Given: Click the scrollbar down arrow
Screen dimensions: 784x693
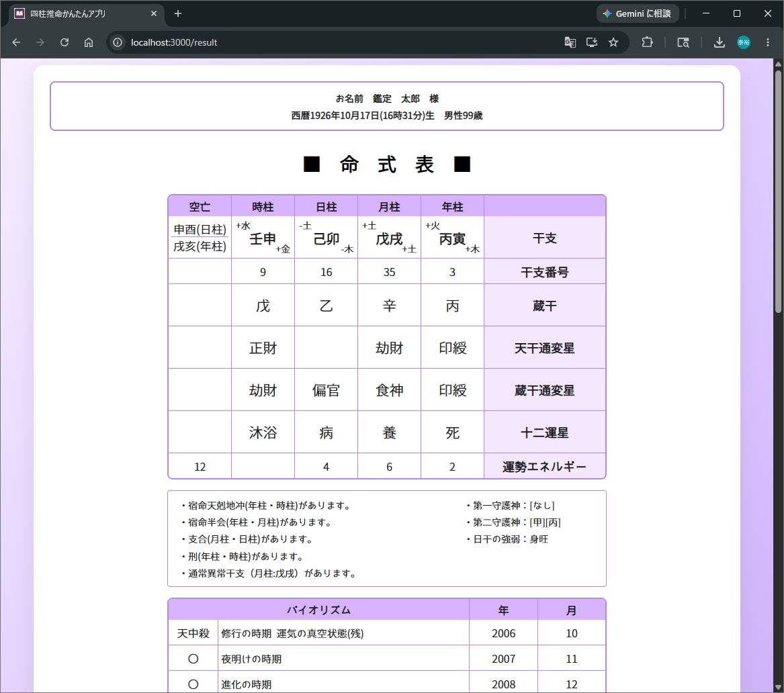Looking at the screenshot, I should pos(778,688).
